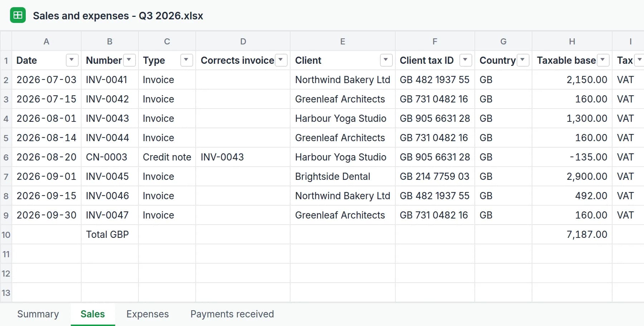Select column A header
Image resolution: width=644 pixels, height=326 pixels.
click(47, 41)
